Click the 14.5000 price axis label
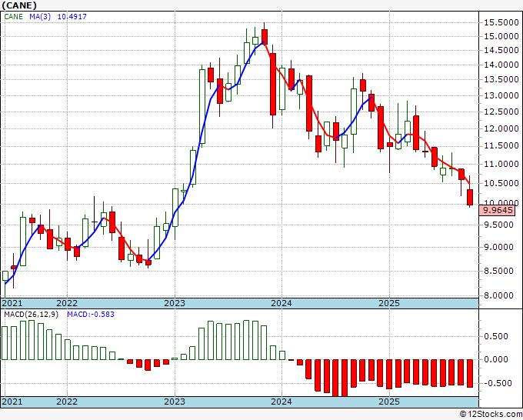Screen dimensions: 523x420 (x=501, y=50)
